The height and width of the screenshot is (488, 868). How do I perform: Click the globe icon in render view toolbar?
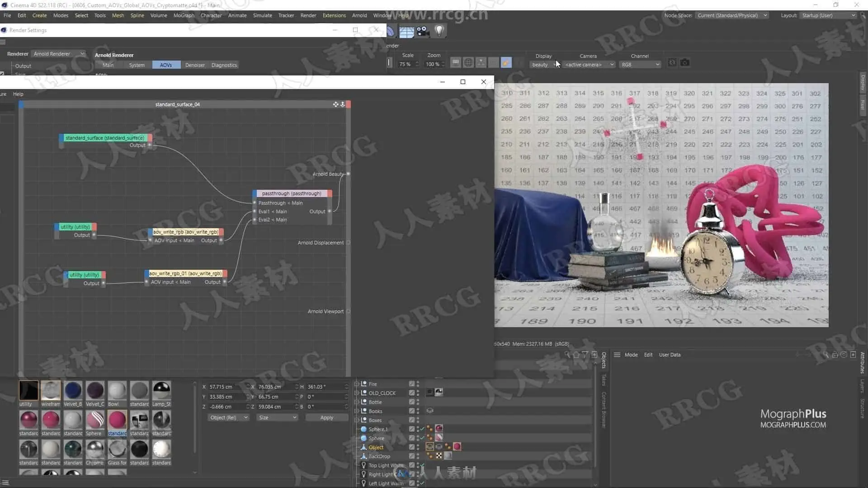click(468, 63)
